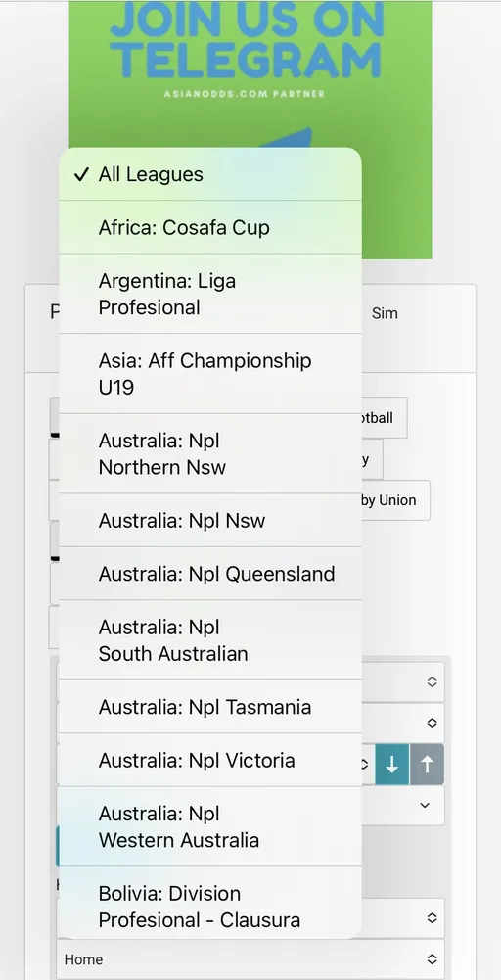
Task: Select Australia: Npl South Australian
Action: [x=210, y=640]
